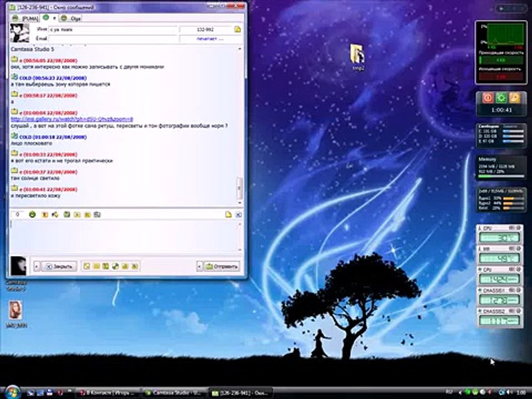Image resolution: width=532 pixels, height=399 pixels.
Task: Switch to В Контакте browser taskbar button
Action: 108,393
